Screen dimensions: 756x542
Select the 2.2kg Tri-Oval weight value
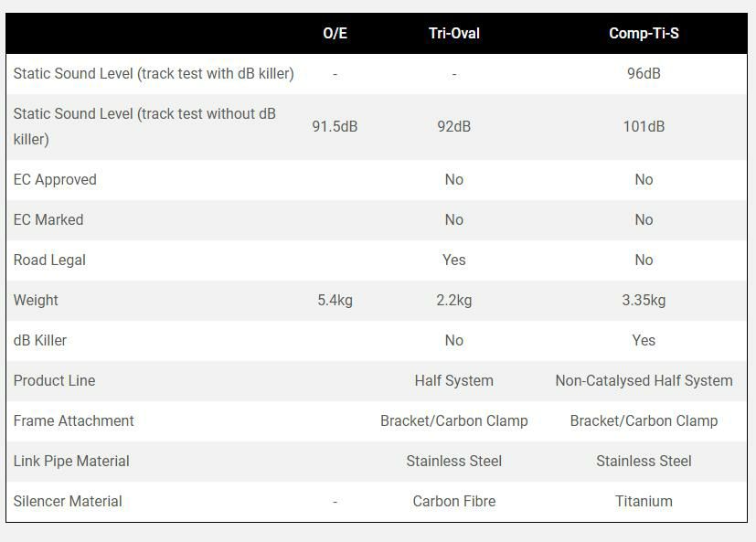click(x=453, y=301)
